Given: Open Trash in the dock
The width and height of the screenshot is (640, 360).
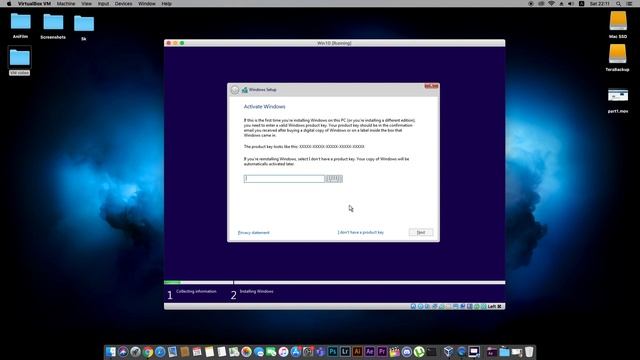Looking at the screenshot, I should coord(529,352).
